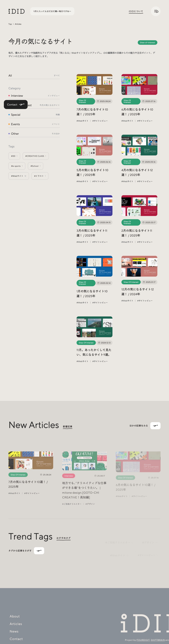Open 1月の気になるサイト10選 title link

tap(92, 294)
